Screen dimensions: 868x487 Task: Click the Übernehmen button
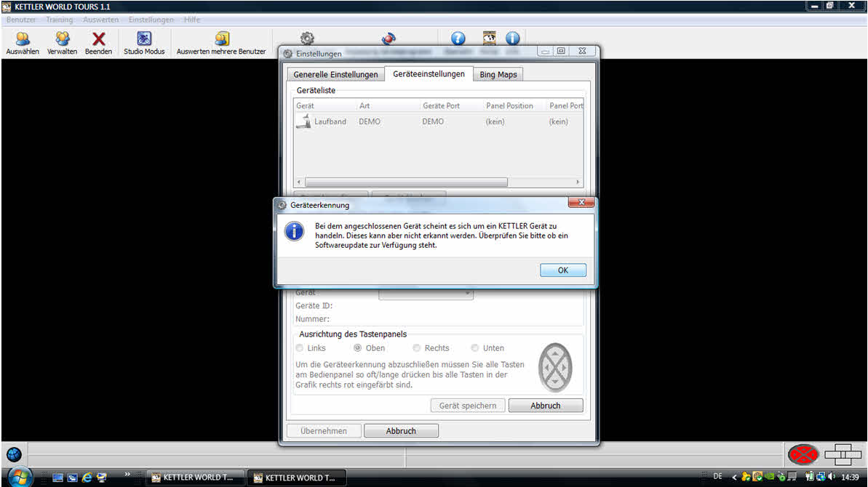click(x=324, y=431)
